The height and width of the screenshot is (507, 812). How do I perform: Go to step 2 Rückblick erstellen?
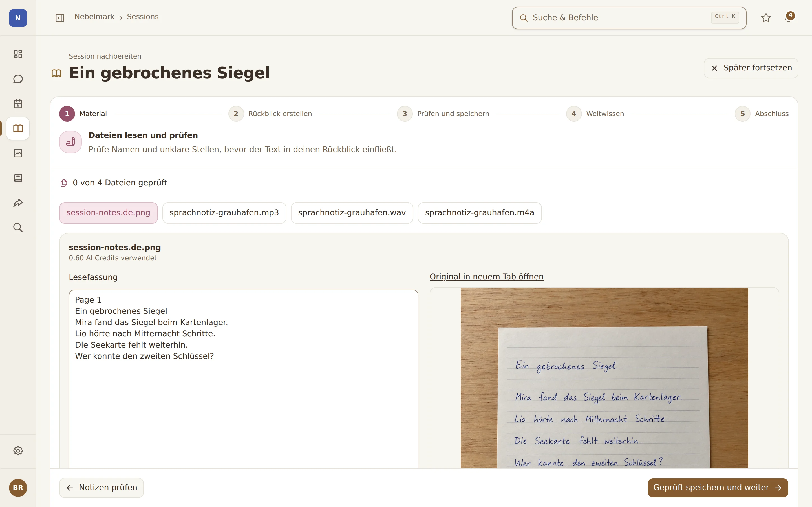tap(270, 114)
